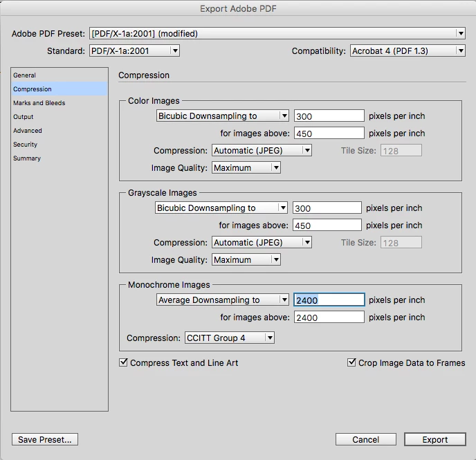The width and height of the screenshot is (476, 460).
Task: Click Color Images 'for images above' field 450
Action: click(x=329, y=134)
